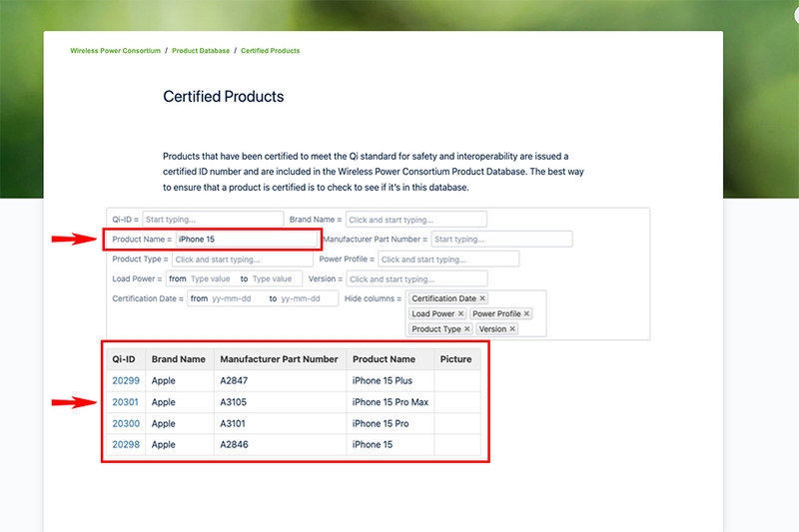Remove the Product Type hidden column tag
The image size is (799, 532).
point(466,328)
